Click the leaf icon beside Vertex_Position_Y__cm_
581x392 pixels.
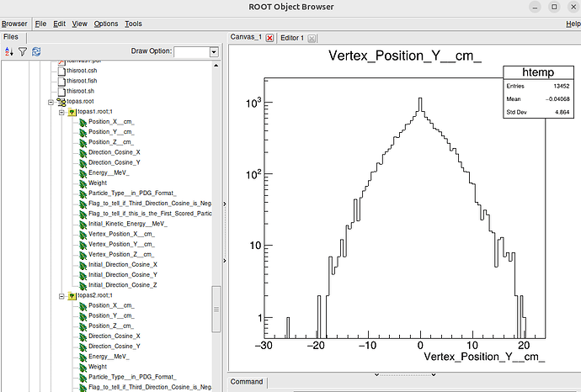[83, 244]
